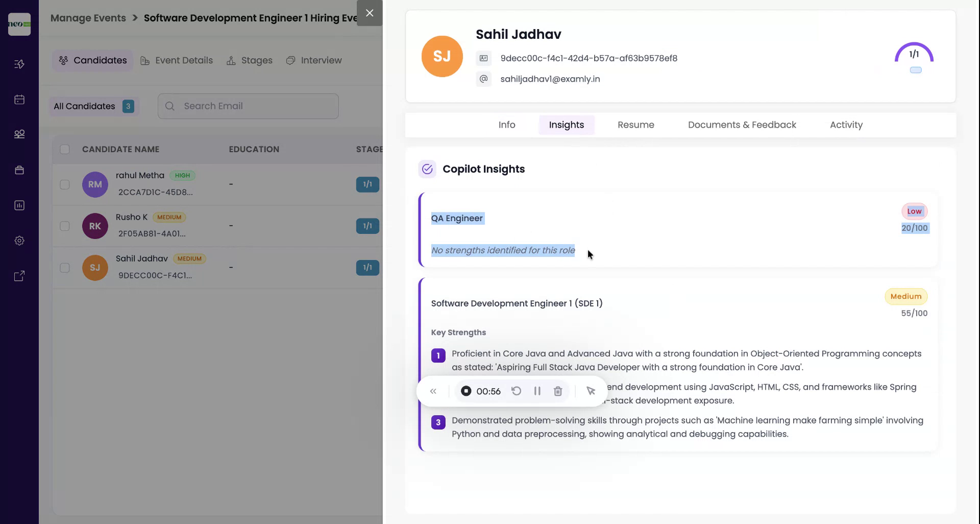
Task: Toggle the select-all candidates checkbox
Action: tap(64, 149)
